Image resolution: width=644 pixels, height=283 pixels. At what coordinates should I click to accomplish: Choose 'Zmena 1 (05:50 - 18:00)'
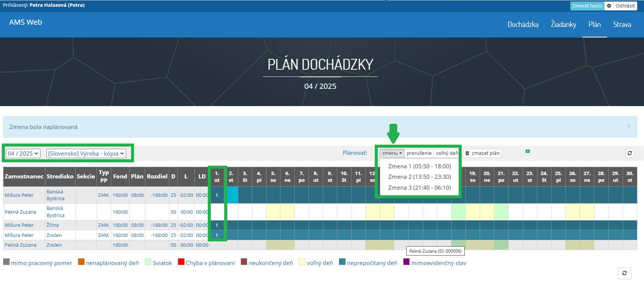coord(419,166)
